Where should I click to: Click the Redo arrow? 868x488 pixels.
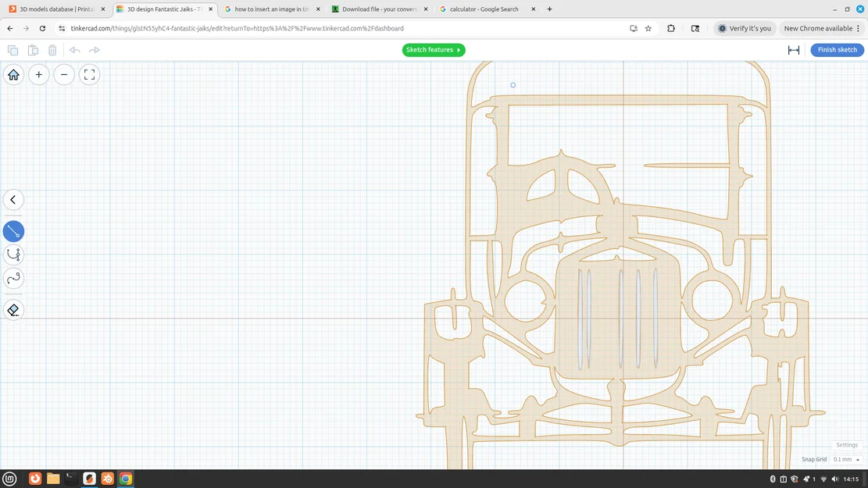coord(95,50)
